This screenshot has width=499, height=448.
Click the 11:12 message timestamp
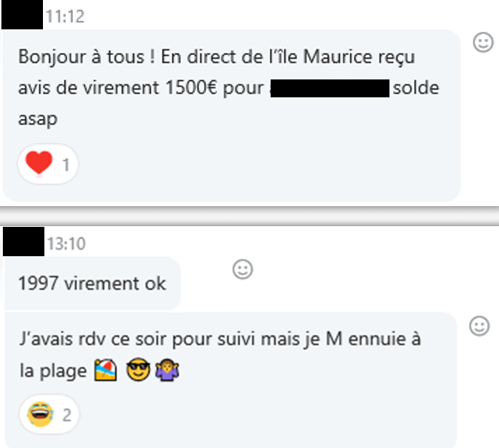click(65, 16)
